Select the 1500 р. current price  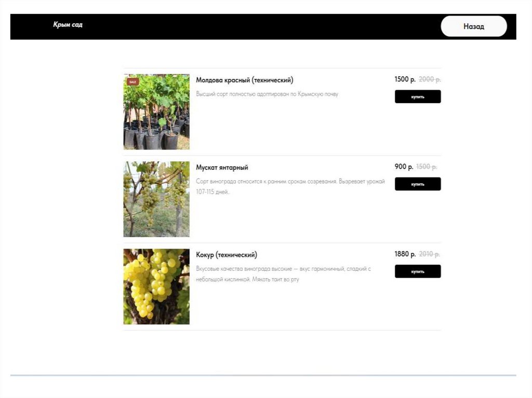(x=405, y=79)
